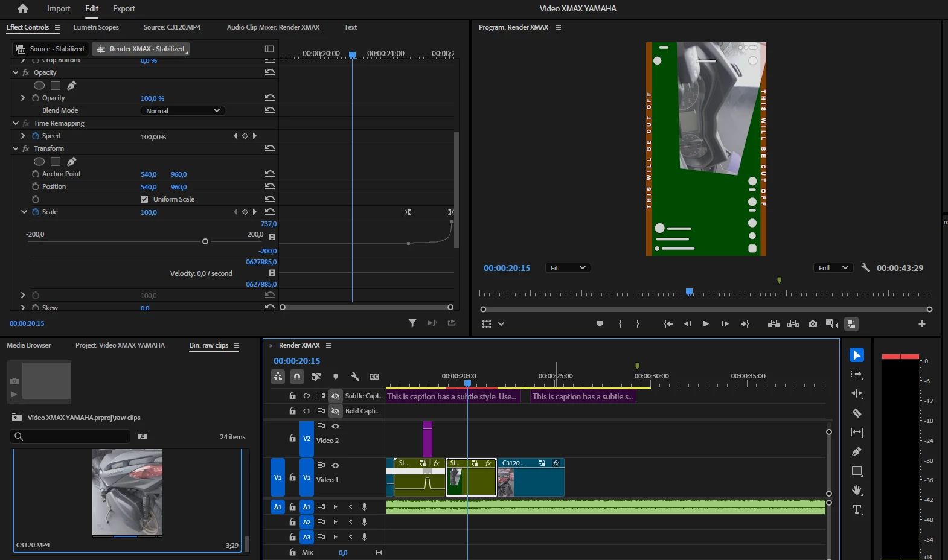The image size is (948, 560).
Task: Click Mark In bracket button
Action: 620,324
